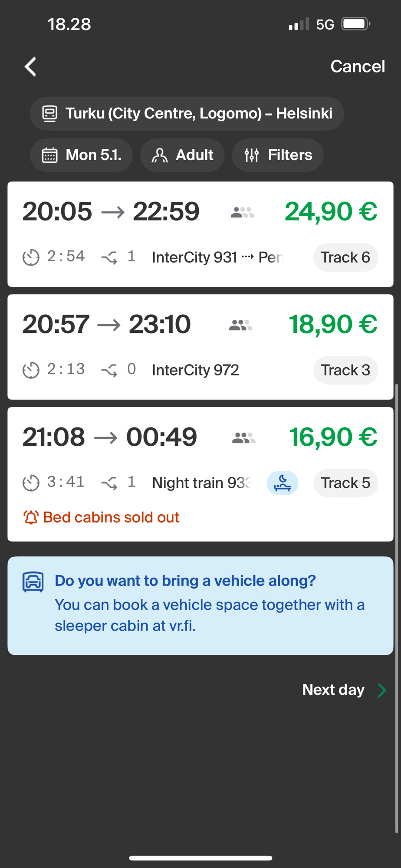Tap the seat availability icon for 20:05 train
Image resolution: width=401 pixels, height=868 pixels.
click(x=243, y=212)
